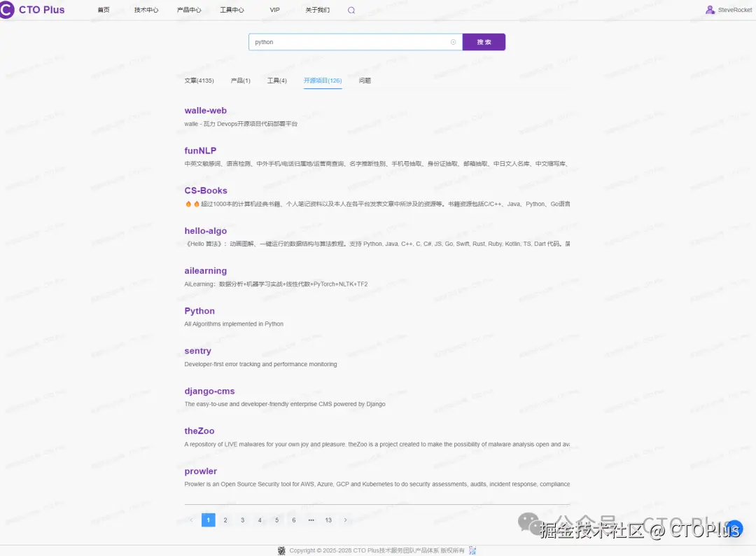Viewport: 756px width, 556px height.
Task: Click the AiLearning description line
Action: click(x=276, y=284)
